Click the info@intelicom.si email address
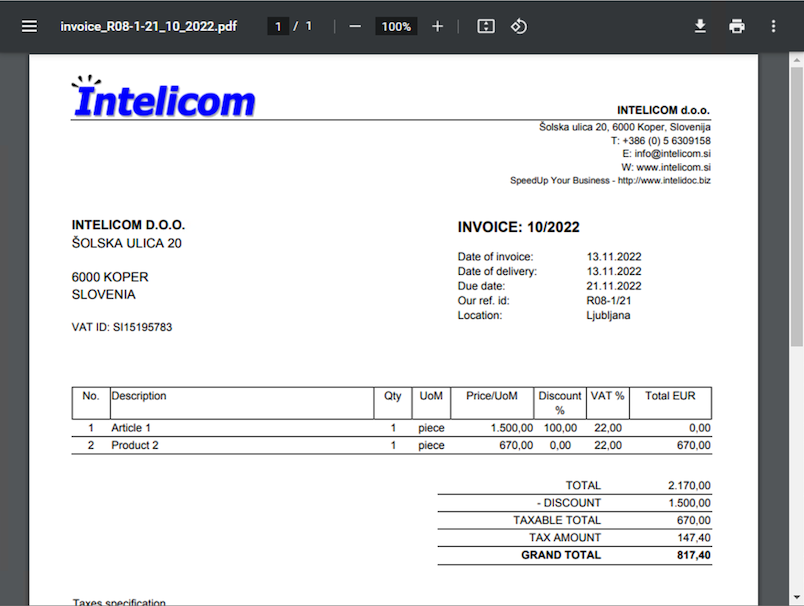This screenshot has width=804, height=606. point(672,153)
